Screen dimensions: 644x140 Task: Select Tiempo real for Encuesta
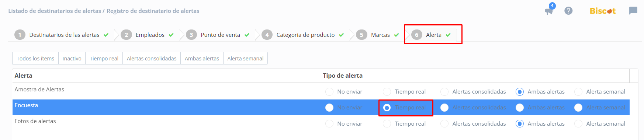click(x=387, y=108)
